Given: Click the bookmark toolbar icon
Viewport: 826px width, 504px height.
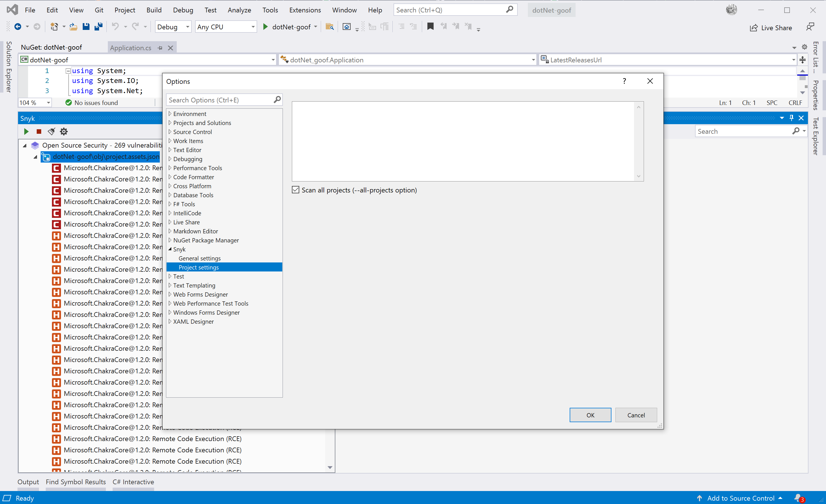Looking at the screenshot, I should coord(431,27).
